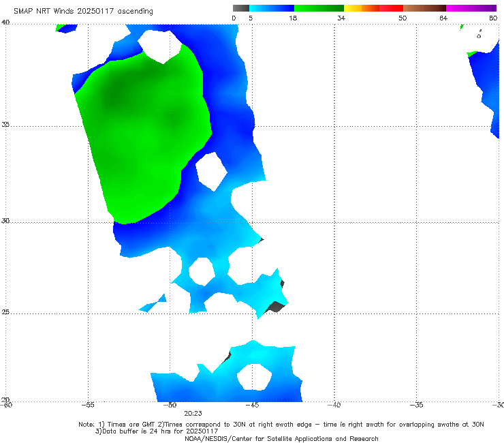Click the color bar label '64'

tap(443, 18)
